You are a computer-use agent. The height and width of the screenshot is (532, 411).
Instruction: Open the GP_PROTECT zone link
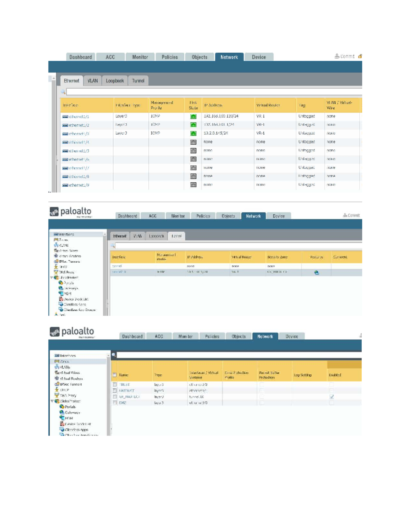129,397
